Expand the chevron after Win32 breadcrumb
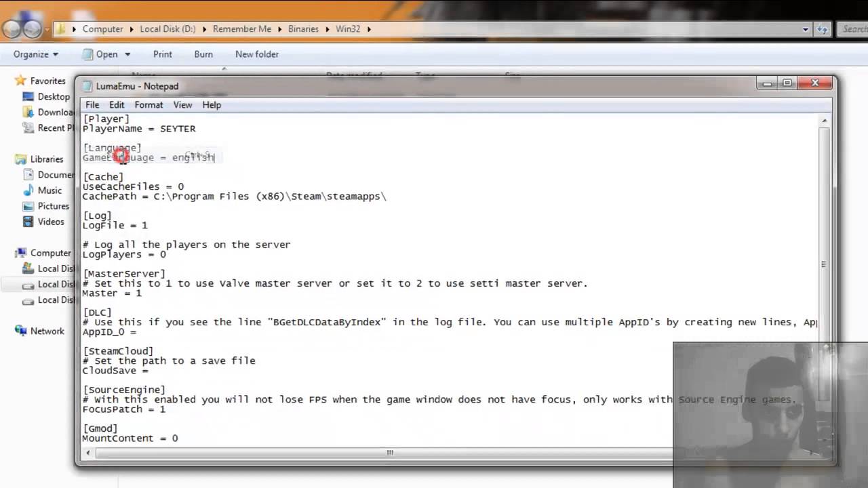 [369, 29]
